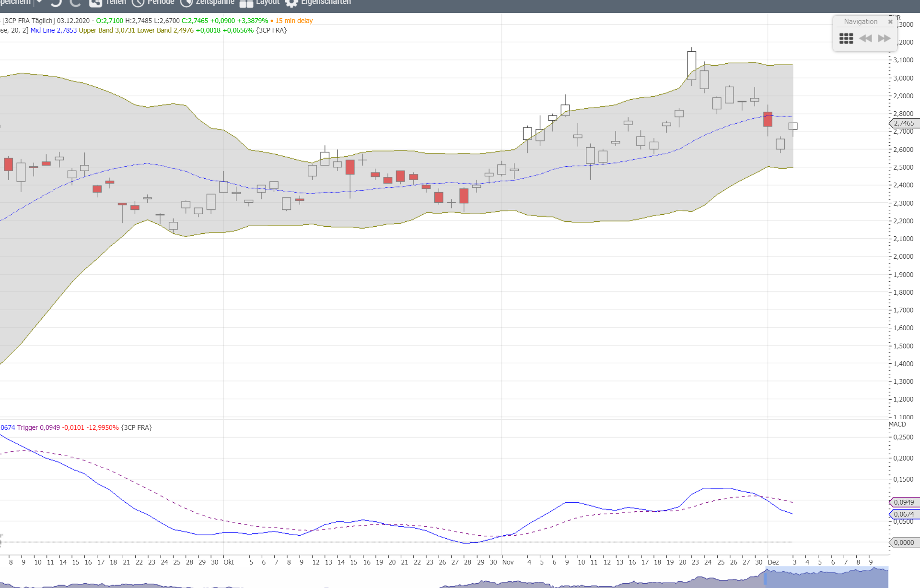920x588 pixels.
Task: Jump backward with Navigation rewind arrows
Action: click(865, 38)
